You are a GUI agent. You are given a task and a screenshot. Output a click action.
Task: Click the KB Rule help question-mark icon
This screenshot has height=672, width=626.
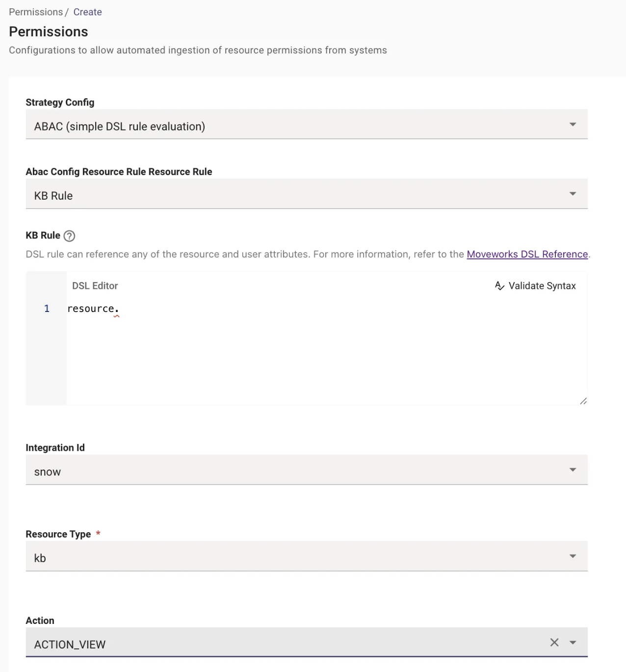(x=70, y=236)
